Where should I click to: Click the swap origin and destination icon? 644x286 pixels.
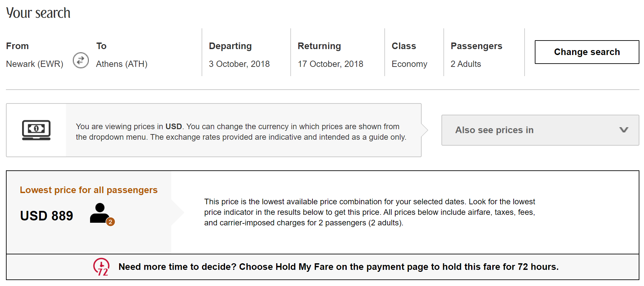tap(80, 60)
